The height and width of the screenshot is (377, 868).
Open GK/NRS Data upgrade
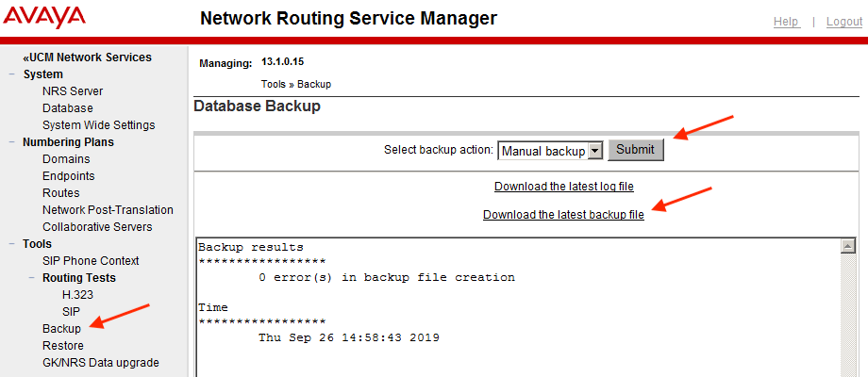[x=101, y=363]
